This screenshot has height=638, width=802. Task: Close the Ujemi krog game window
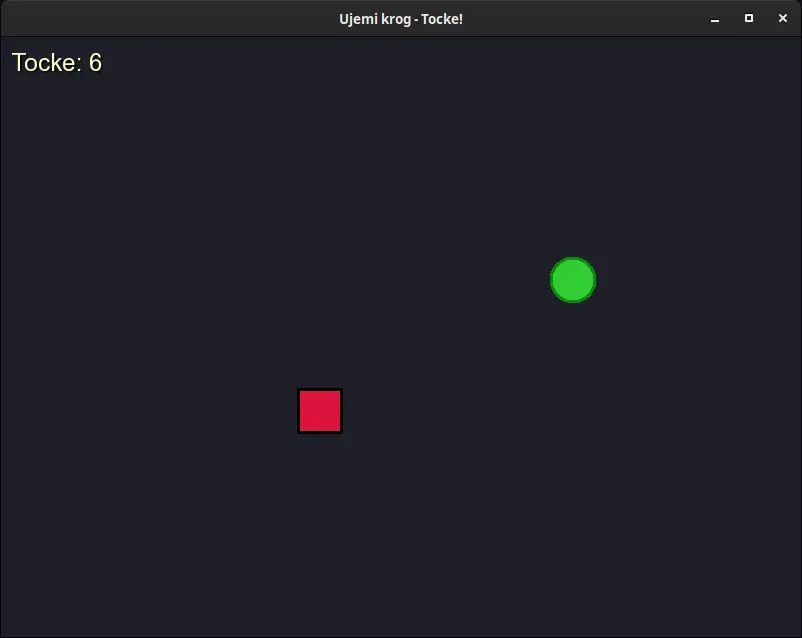(x=783, y=19)
